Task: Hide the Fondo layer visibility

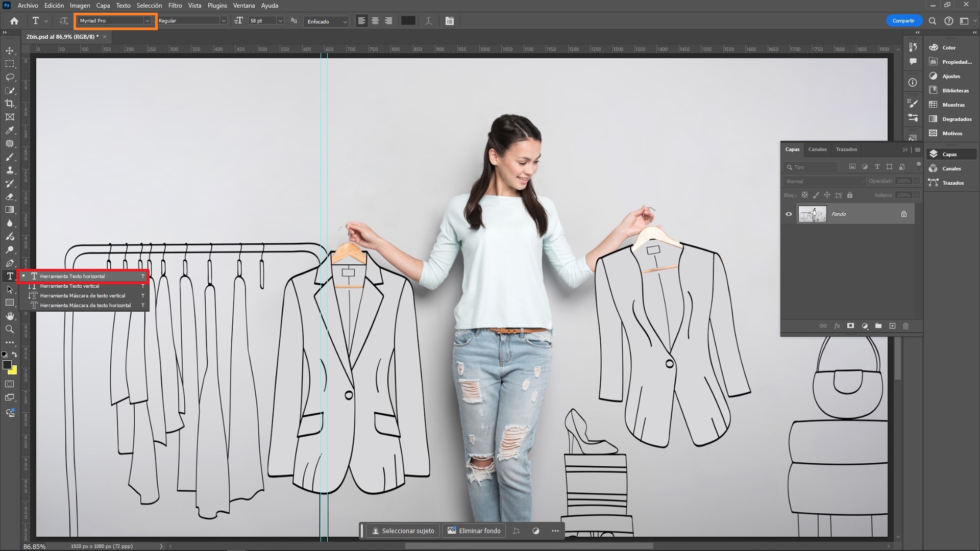Action: pyautogui.click(x=789, y=214)
